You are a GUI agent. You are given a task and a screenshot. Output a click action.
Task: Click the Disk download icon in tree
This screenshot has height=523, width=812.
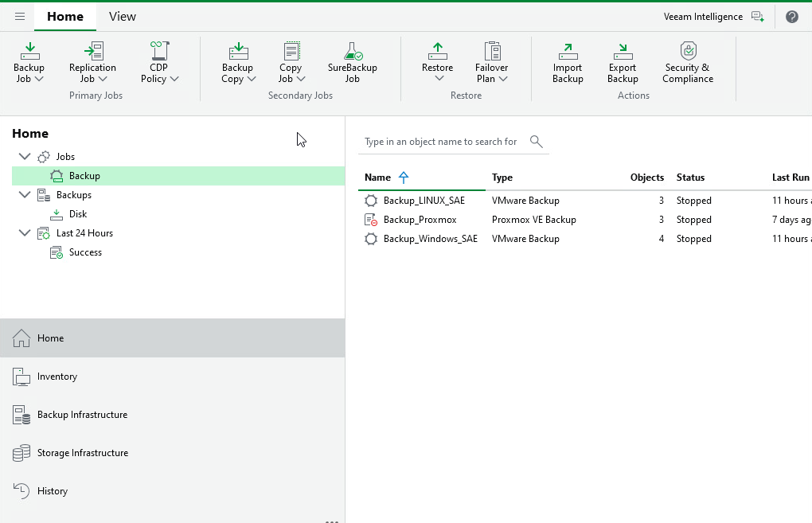(57, 214)
